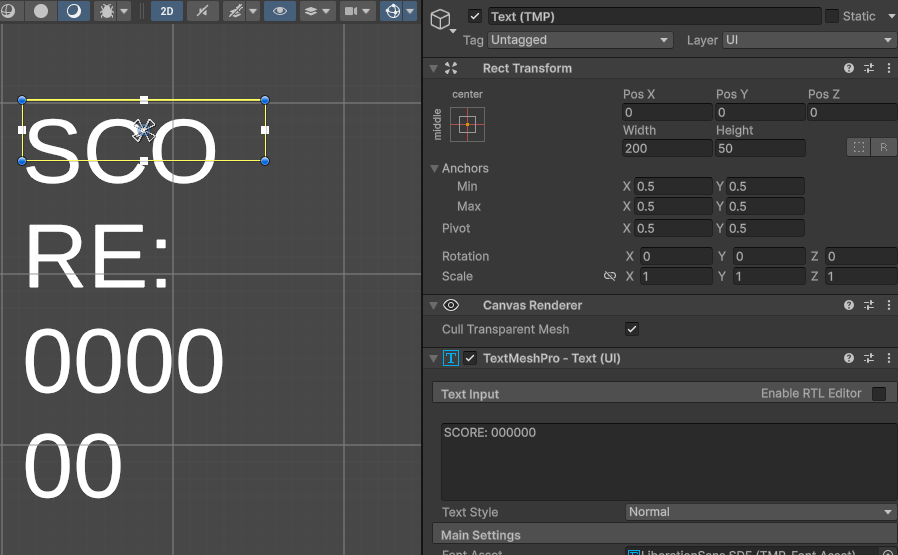The width and height of the screenshot is (898, 555).
Task: Toggle blueprint mode dotted rectangle button
Action: (858, 147)
